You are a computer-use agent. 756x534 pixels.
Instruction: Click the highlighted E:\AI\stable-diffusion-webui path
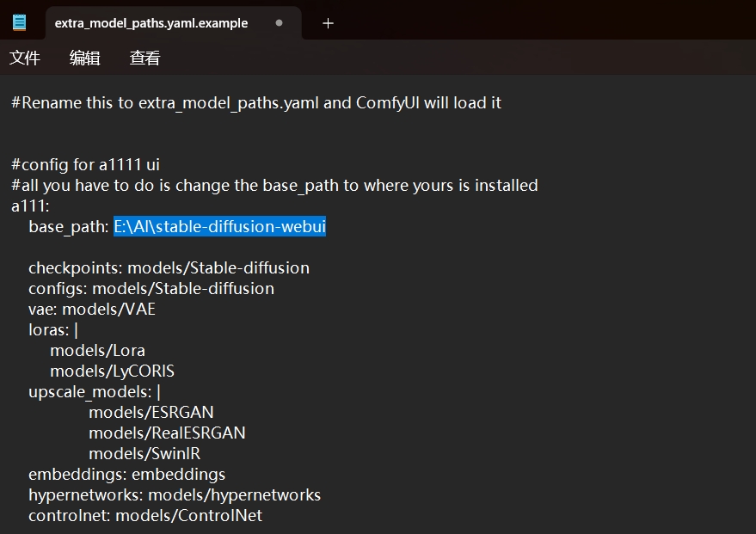coord(219,226)
